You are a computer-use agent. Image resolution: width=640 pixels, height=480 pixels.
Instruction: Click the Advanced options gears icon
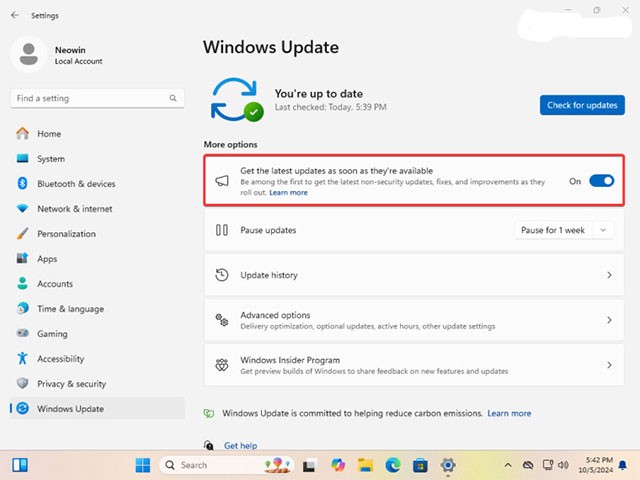click(222, 320)
